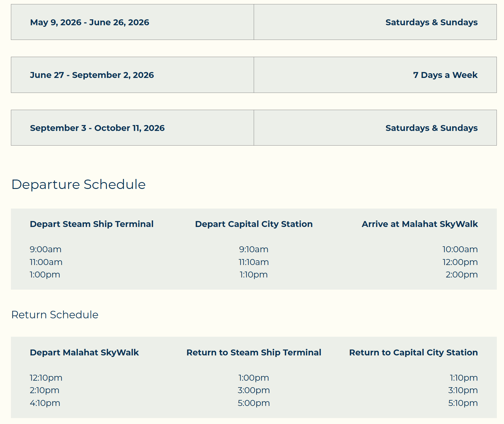The image size is (504, 424).
Task: Click the 12:00pm arrival time
Action: click(x=460, y=262)
